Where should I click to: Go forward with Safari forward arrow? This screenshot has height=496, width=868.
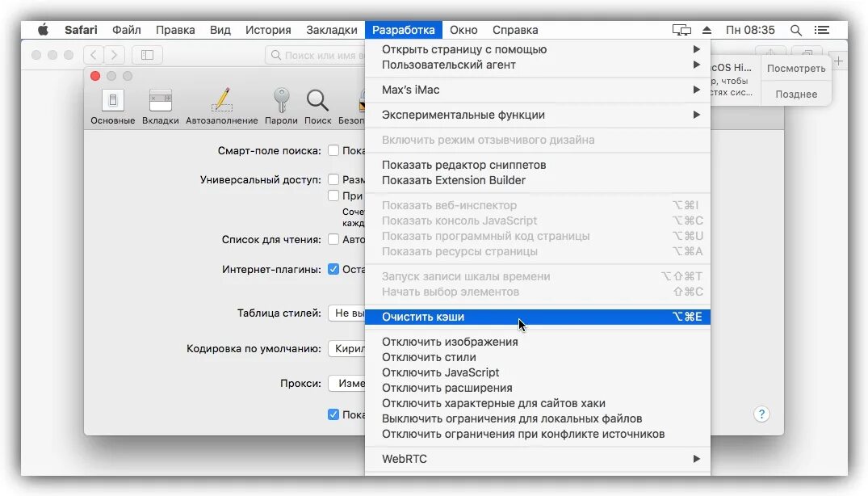(114, 55)
